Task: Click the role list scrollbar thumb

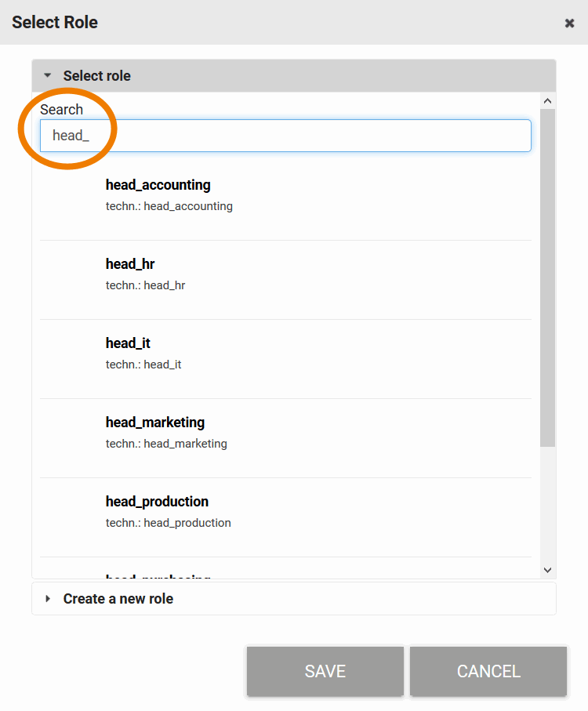Action: point(548,274)
